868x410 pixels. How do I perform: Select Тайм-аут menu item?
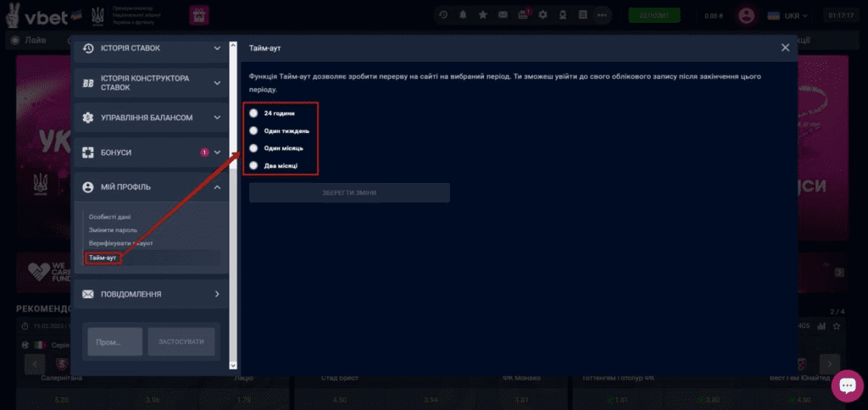(x=103, y=258)
